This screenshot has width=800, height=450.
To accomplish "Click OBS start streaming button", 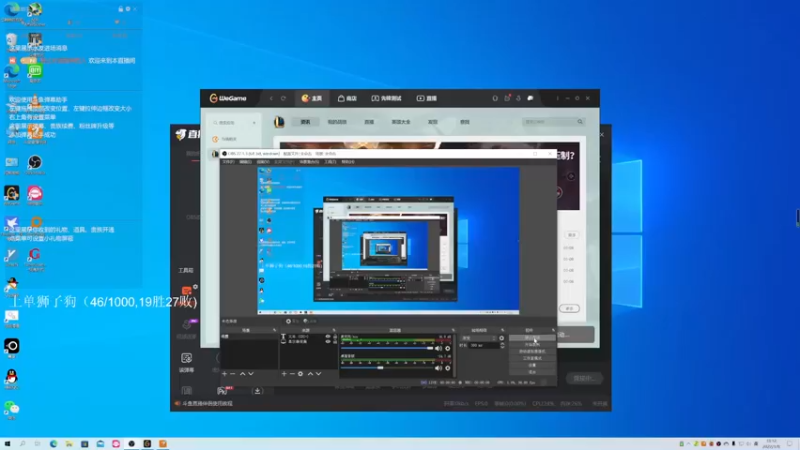I will coord(532,338).
